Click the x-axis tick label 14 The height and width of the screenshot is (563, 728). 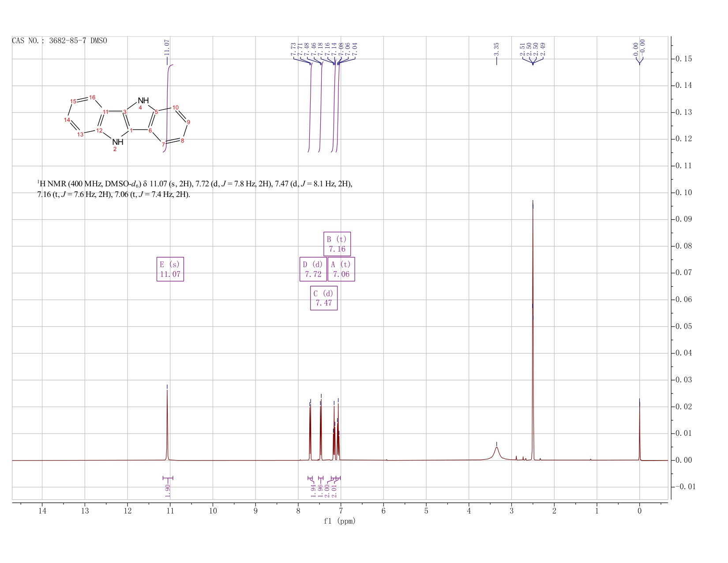point(42,511)
